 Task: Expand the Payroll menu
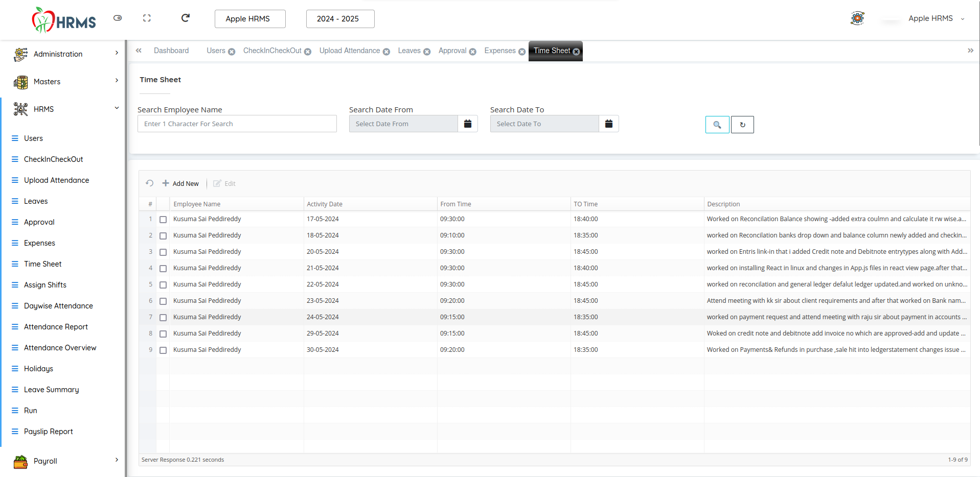point(65,461)
